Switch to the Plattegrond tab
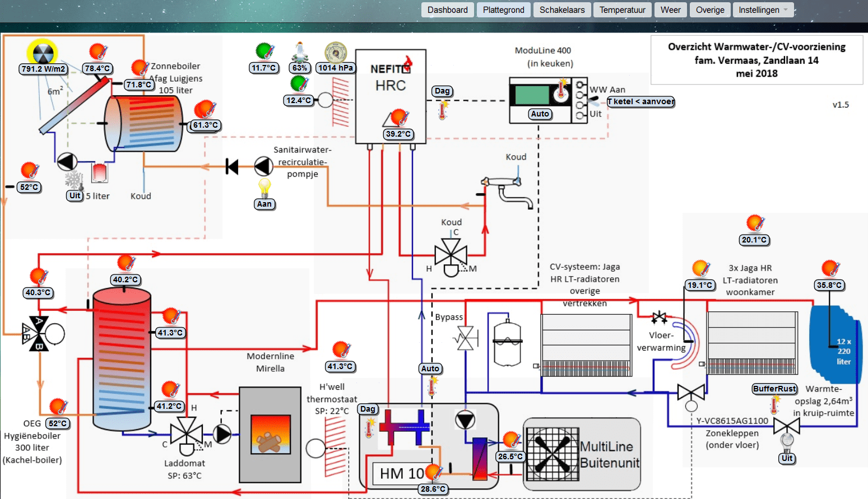Viewport: 868px width, 499px height. [504, 10]
